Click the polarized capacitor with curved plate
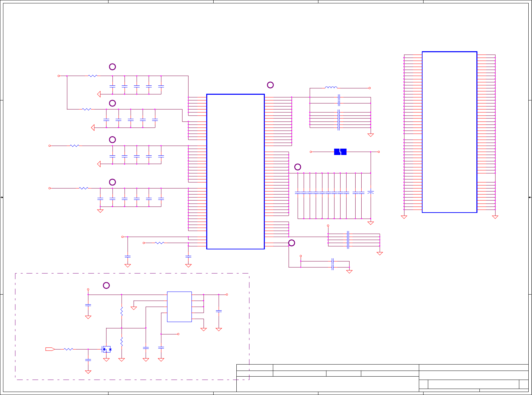Screen dimensions: 532x395 click(x=371, y=192)
